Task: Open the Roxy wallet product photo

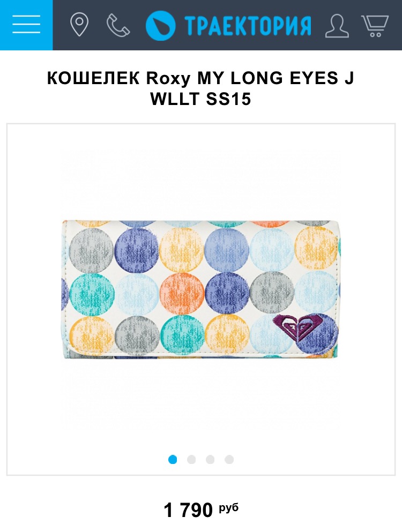Action: (x=200, y=289)
